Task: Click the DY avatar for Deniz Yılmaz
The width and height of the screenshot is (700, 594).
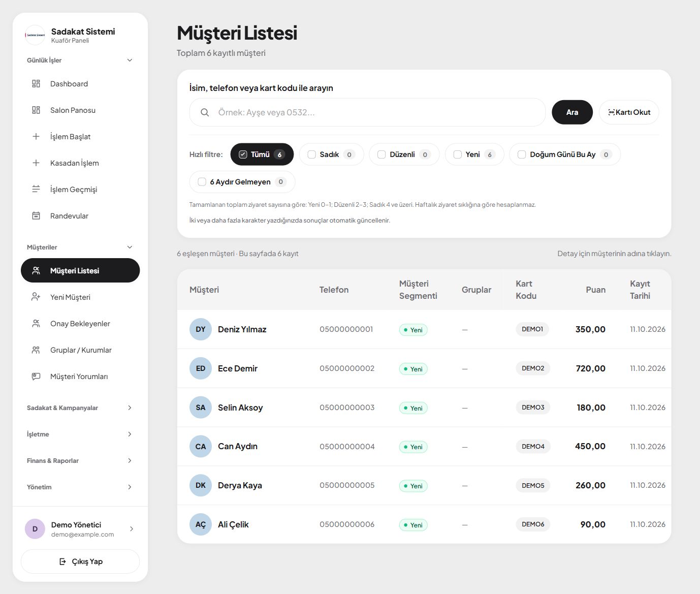Action: click(201, 329)
